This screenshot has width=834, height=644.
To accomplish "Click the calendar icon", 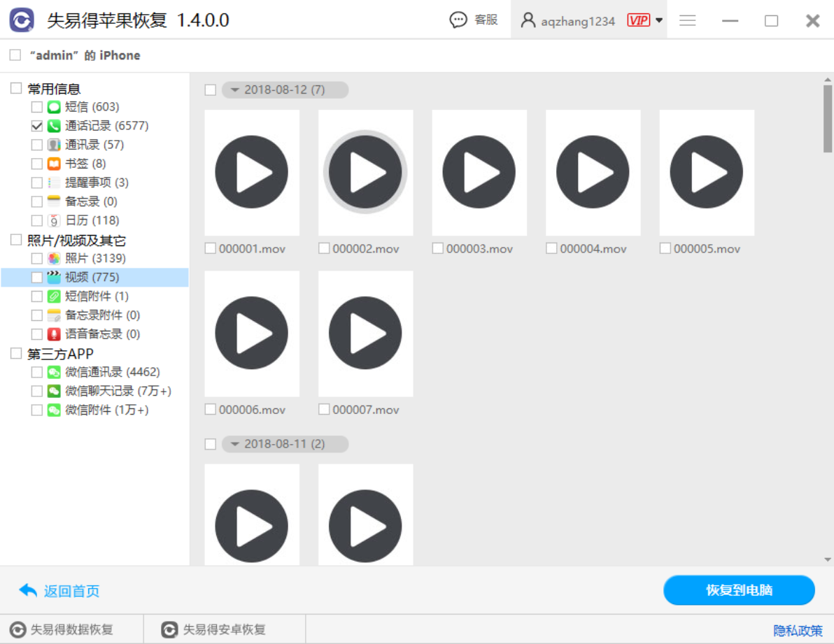I will (x=54, y=220).
